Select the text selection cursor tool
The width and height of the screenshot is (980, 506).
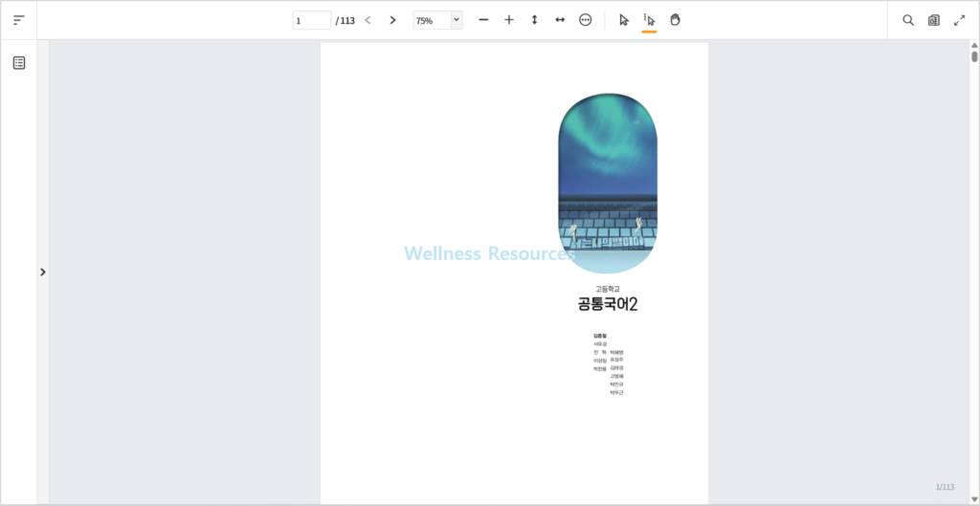tap(650, 20)
